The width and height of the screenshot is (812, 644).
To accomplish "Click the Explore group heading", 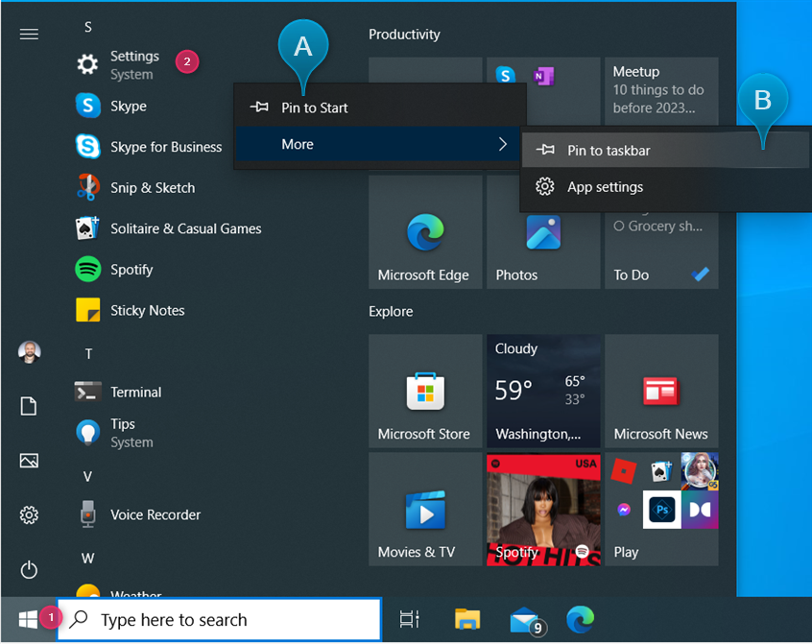I will [x=391, y=311].
